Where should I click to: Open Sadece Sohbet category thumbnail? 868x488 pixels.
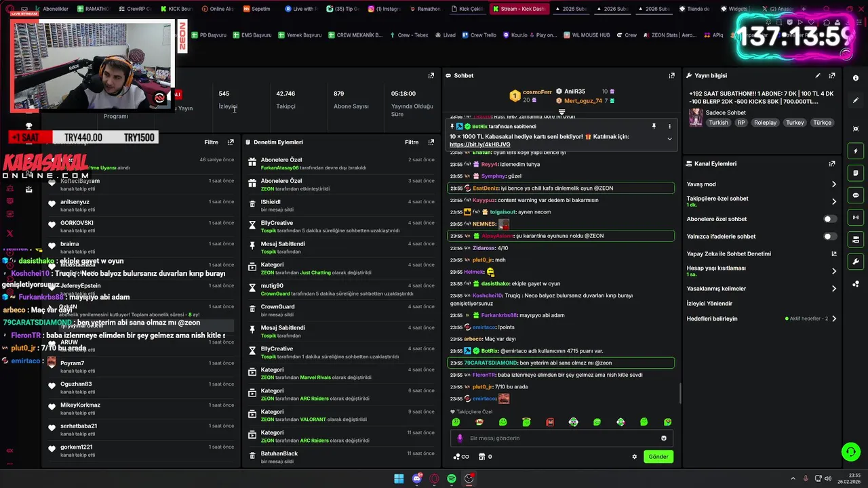pyautogui.click(x=695, y=118)
